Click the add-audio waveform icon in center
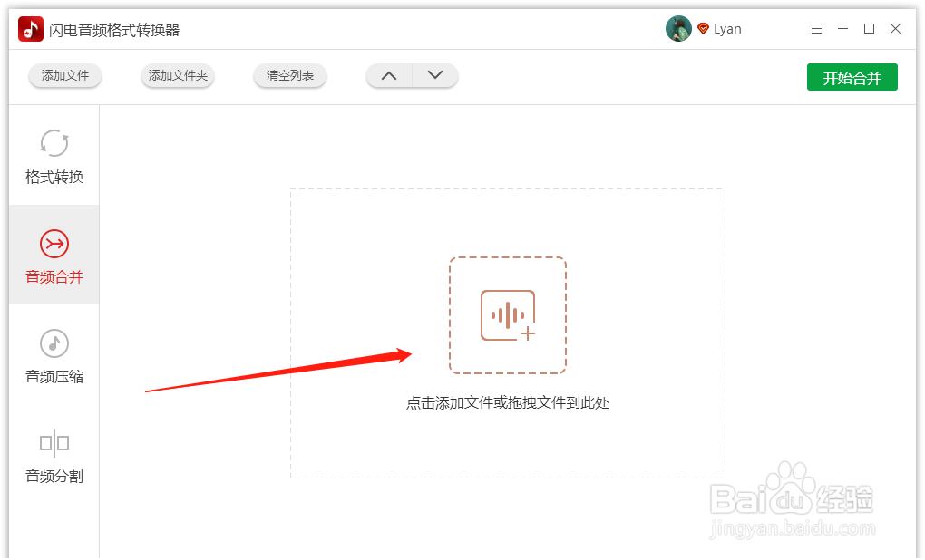The height and width of the screenshot is (560, 925). pyautogui.click(x=508, y=315)
